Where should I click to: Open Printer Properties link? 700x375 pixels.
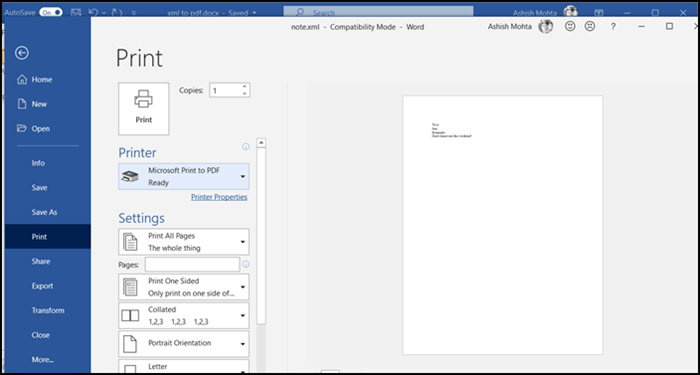click(x=219, y=197)
